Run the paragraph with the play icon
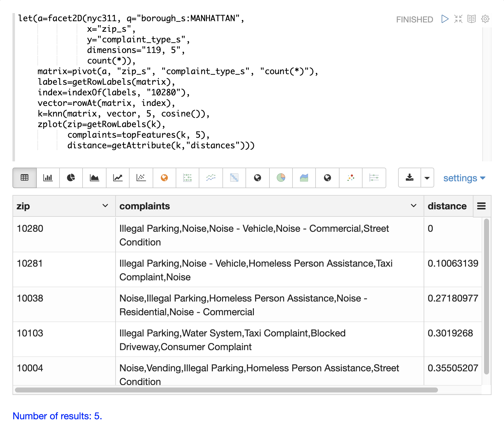Screen dimensions: 504x428 click(445, 19)
